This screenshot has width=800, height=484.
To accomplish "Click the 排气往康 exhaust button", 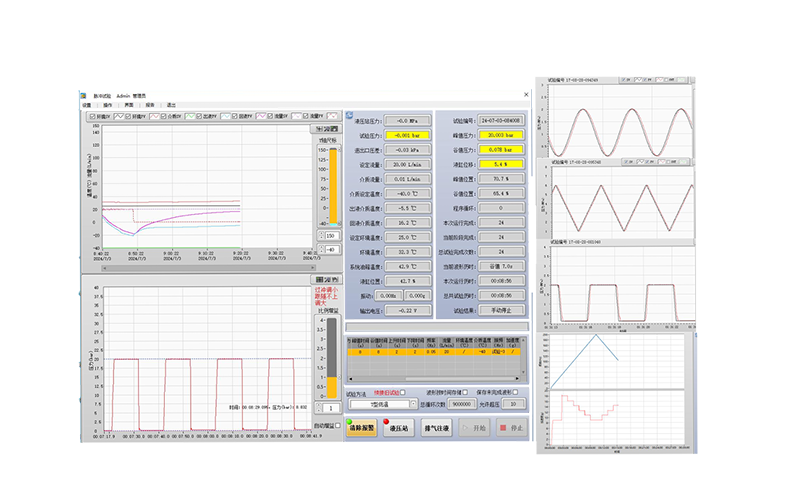I will click(436, 429).
